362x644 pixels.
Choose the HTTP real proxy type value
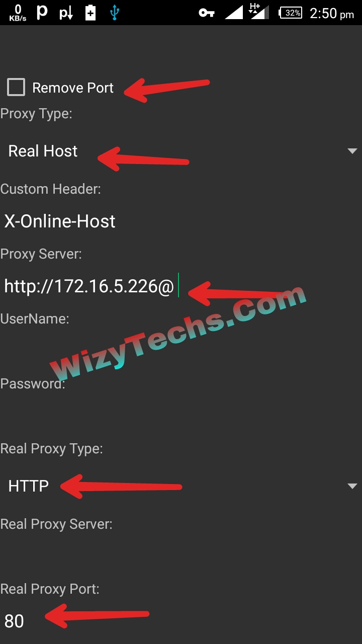click(x=29, y=486)
